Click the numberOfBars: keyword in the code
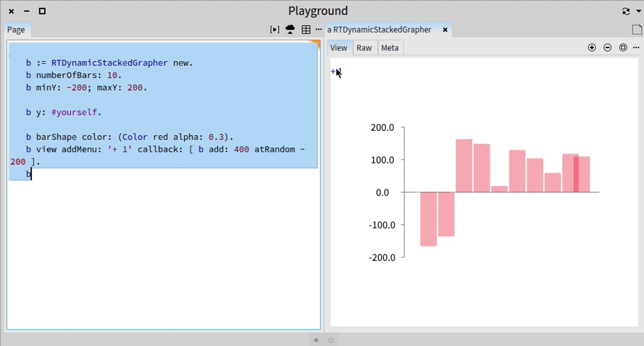The width and height of the screenshot is (644, 346). [x=69, y=75]
